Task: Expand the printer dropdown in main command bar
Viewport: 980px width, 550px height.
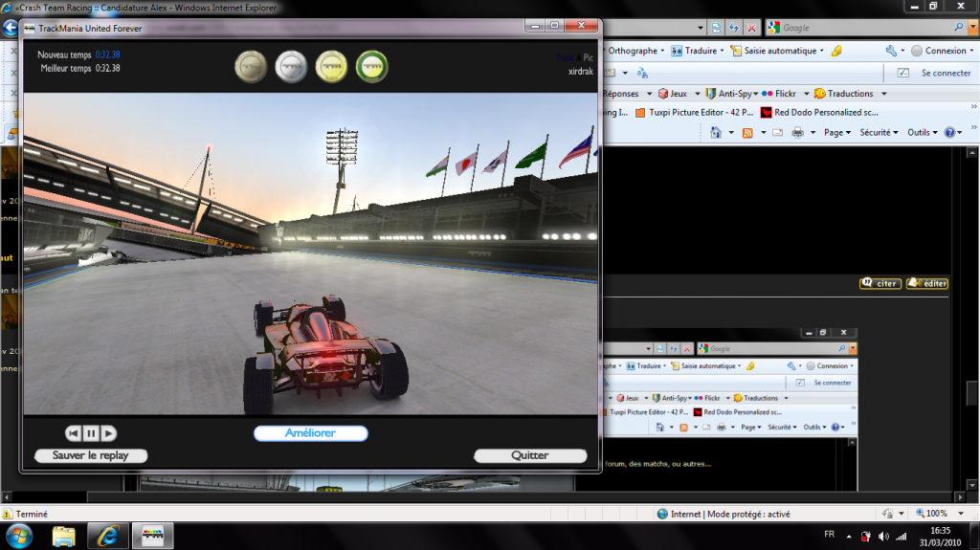Action: coord(813,133)
